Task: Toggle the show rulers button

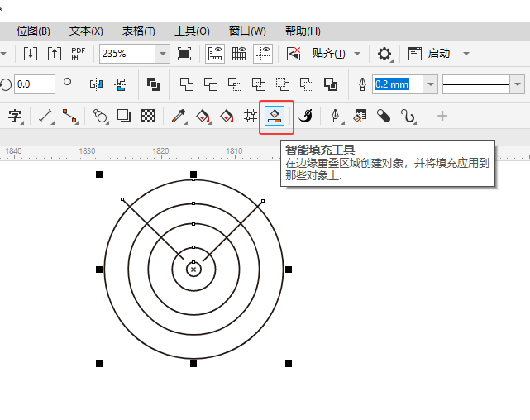Action: coord(214,54)
